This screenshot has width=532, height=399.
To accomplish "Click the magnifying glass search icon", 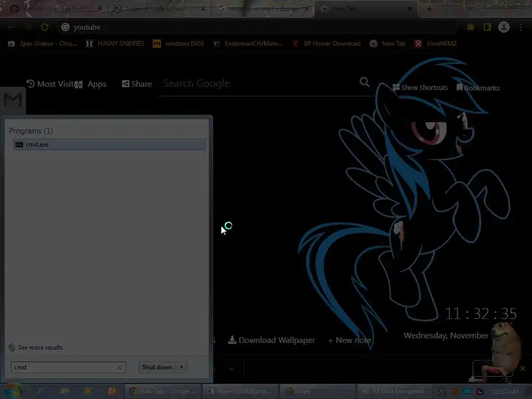I will pyautogui.click(x=365, y=82).
